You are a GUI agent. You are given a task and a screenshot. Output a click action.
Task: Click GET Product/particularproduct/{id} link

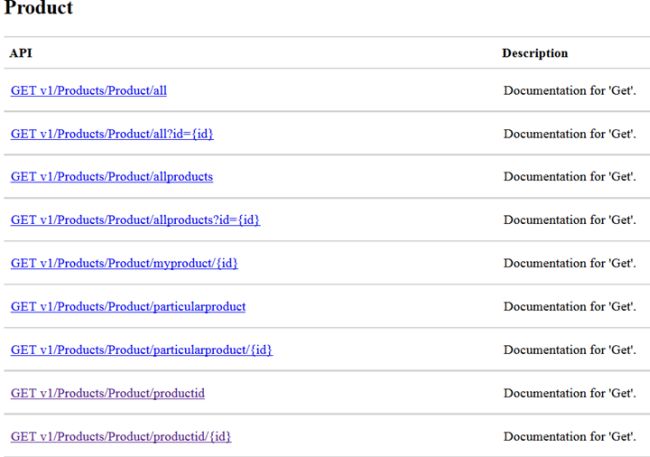pos(141,350)
